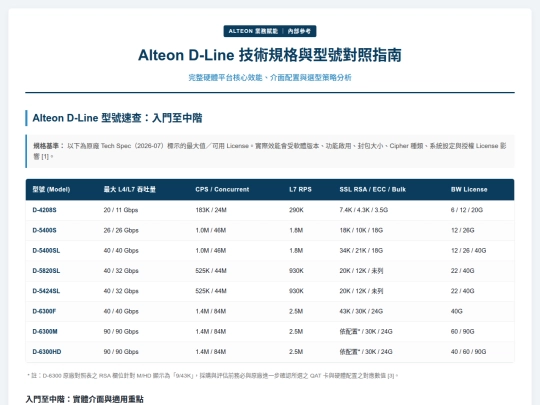Click '525K / 44M' in D-5424SL row
The image size is (540, 405).
(x=211, y=291)
